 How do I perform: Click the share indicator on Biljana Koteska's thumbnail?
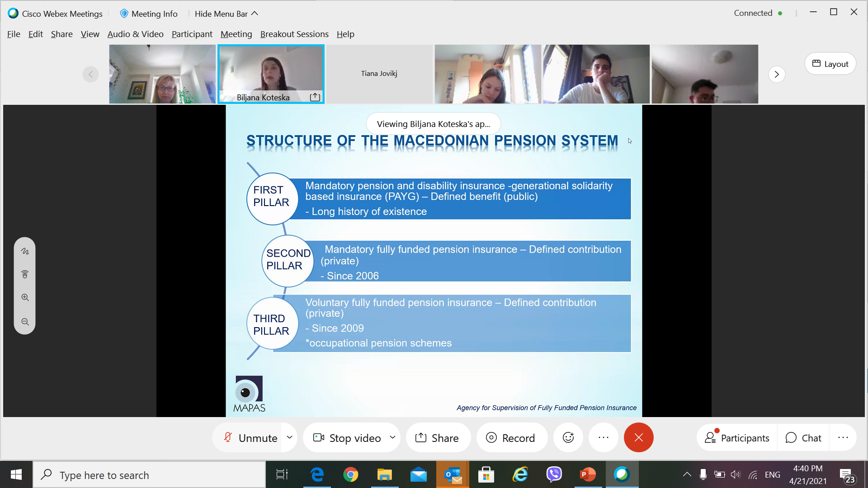[315, 97]
